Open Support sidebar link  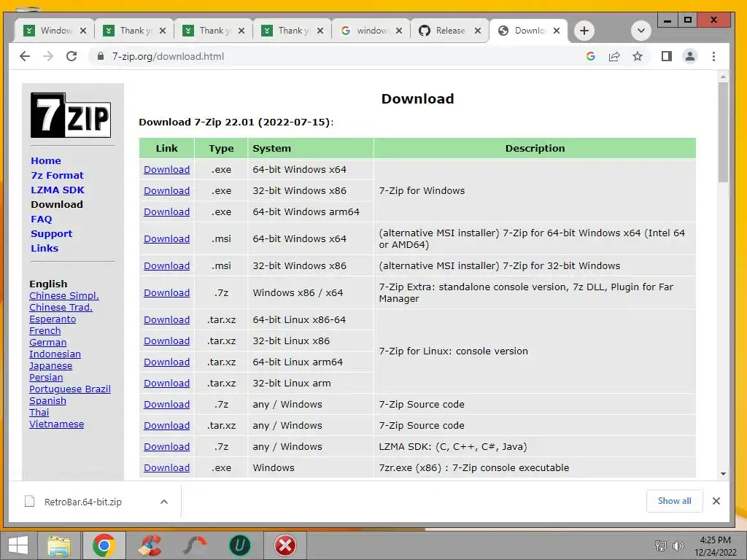[52, 234]
